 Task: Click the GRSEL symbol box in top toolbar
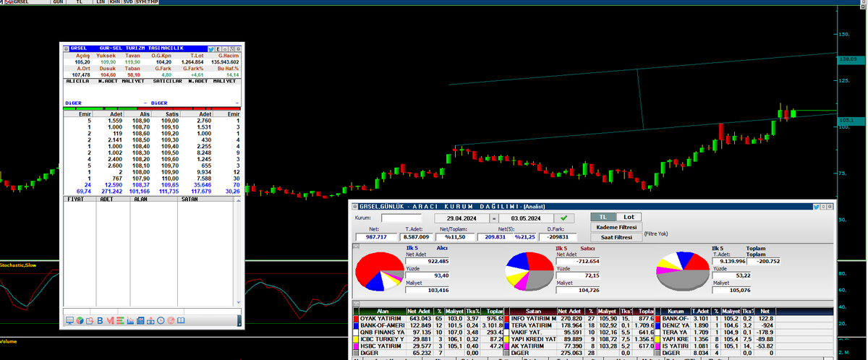pyautogui.click(x=30, y=2)
